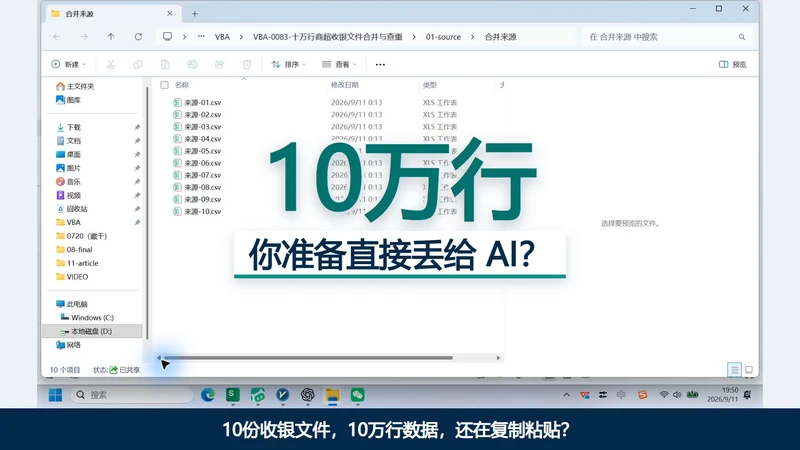The height and width of the screenshot is (450, 800).
Task: Refresh the folder view
Action: coord(138,37)
